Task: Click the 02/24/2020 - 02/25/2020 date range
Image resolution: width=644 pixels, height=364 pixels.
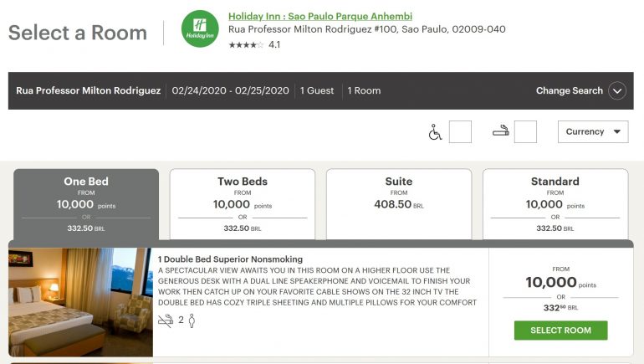Action: tap(231, 91)
